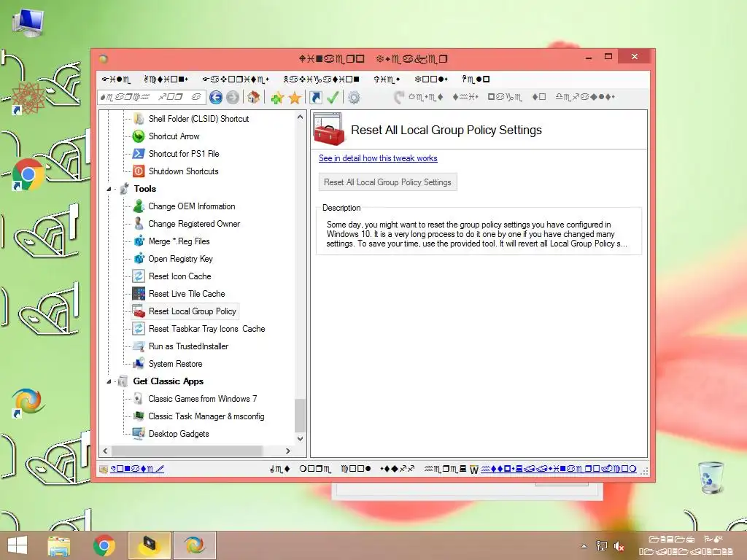Open favorites with the orange star icon
The width and height of the screenshot is (747, 560).
(295, 98)
